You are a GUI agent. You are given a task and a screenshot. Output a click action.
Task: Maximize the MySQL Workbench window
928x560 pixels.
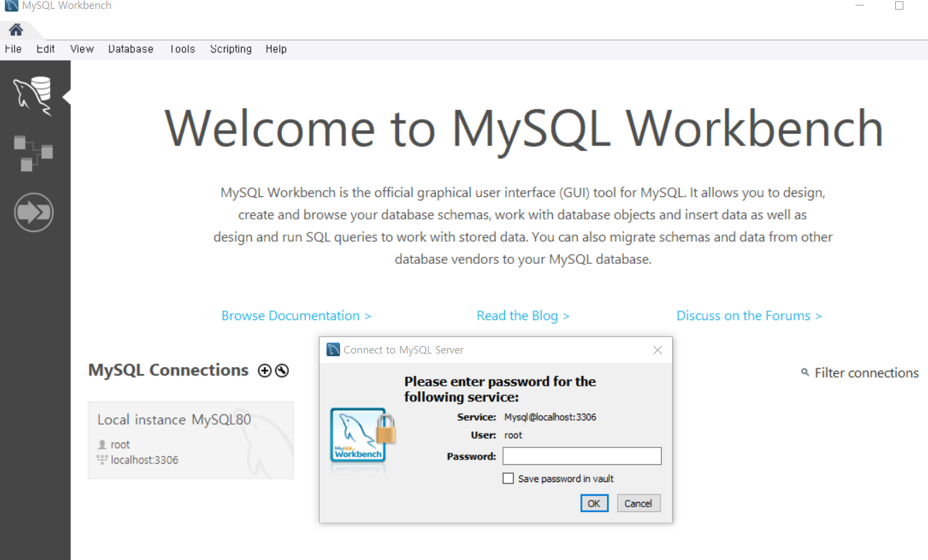coord(899,5)
